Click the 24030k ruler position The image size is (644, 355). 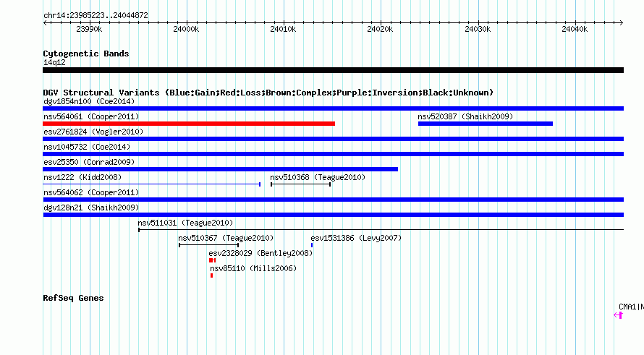click(478, 29)
